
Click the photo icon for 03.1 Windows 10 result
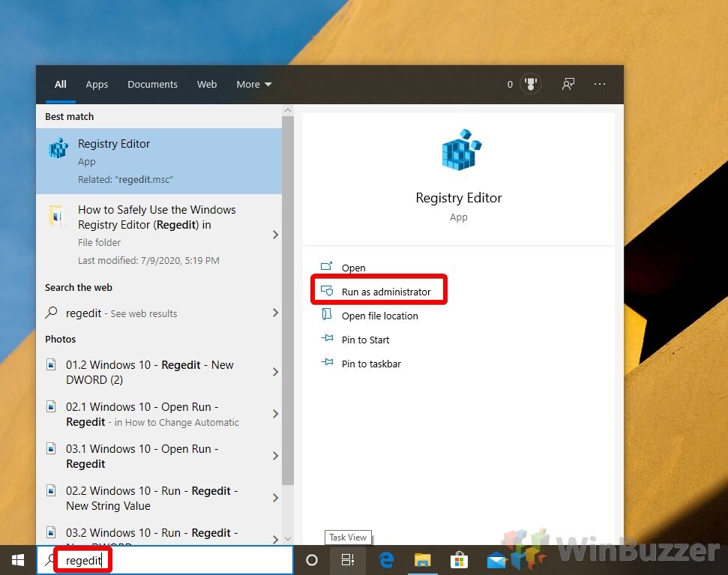click(51, 449)
